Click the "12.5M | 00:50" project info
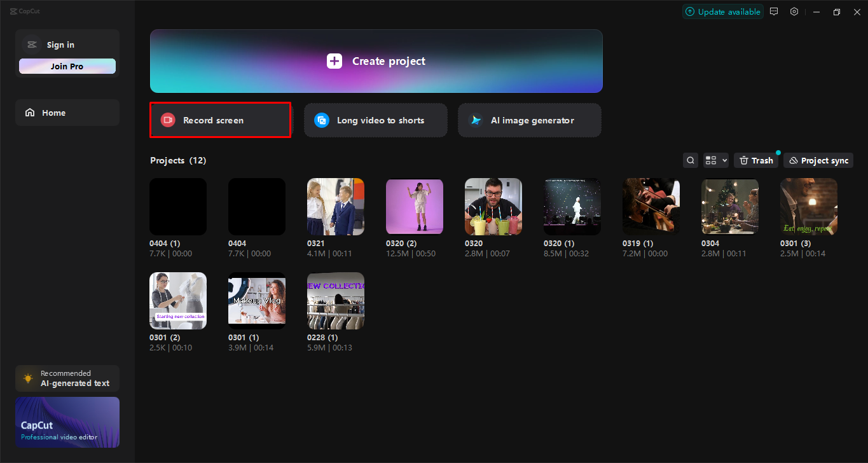 (x=411, y=254)
